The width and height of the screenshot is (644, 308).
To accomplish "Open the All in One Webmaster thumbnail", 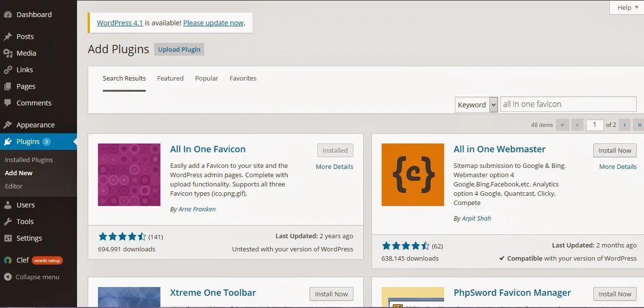I will pos(413,175).
